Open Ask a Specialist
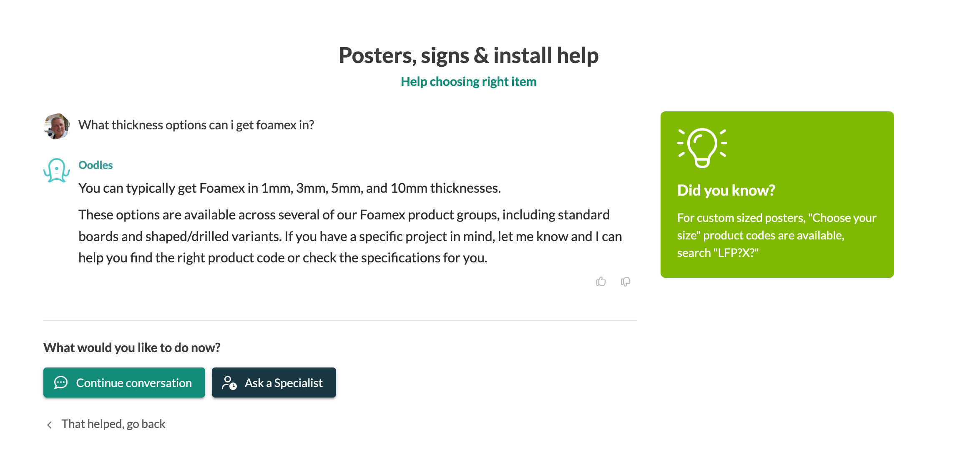Image resolution: width=980 pixels, height=468 pixels. (x=274, y=382)
